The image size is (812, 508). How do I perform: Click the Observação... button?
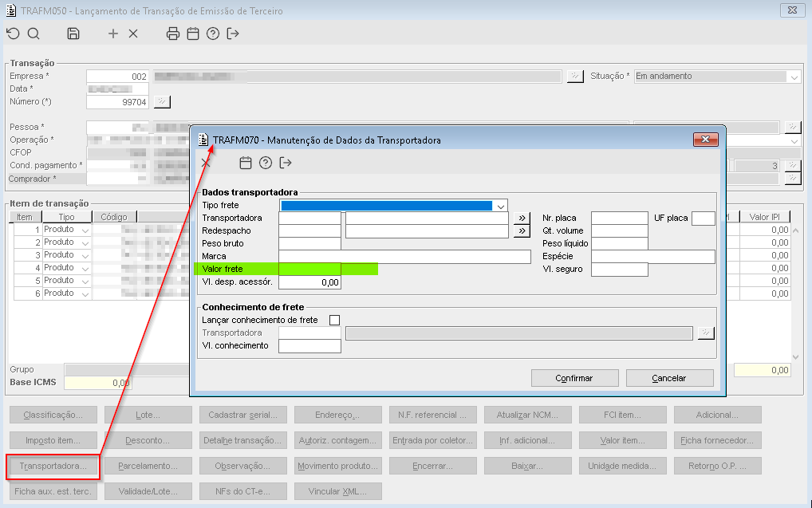[242, 466]
